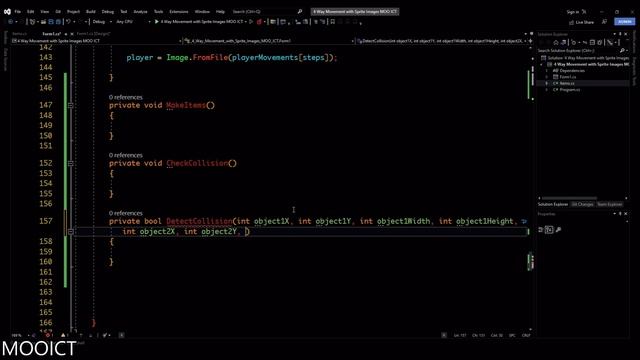Switch to the Form1.cs* editor tab
The width and height of the screenshot is (640, 360).
tap(51, 34)
